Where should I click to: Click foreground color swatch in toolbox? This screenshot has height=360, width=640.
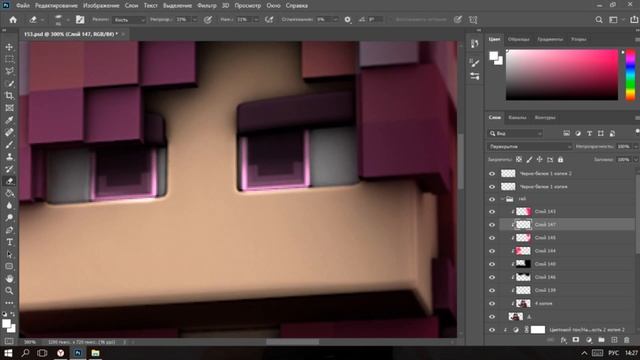pyautogui.click(x=6, y=324)
